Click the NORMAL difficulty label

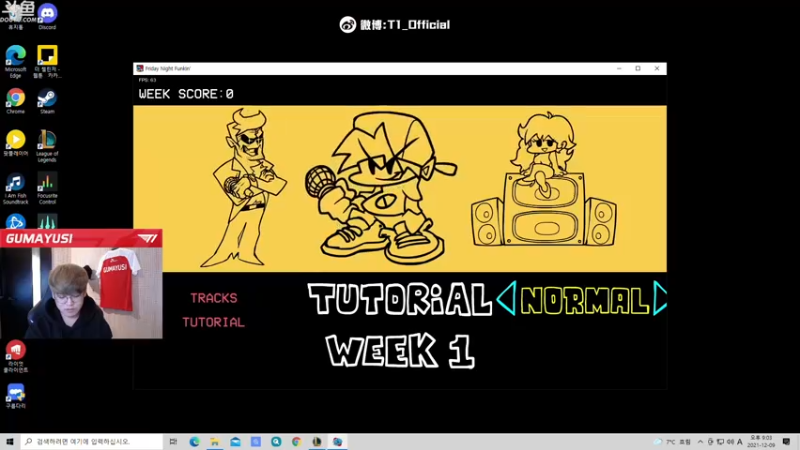point(585,301)
